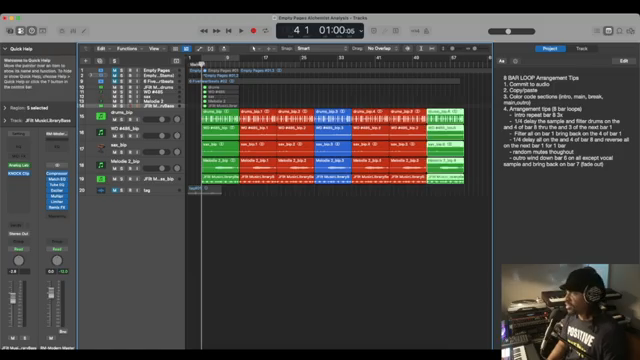Open the Editors pencil icon in control bar
The width and height of the screenshot is (640, 360).
point(84,31)
